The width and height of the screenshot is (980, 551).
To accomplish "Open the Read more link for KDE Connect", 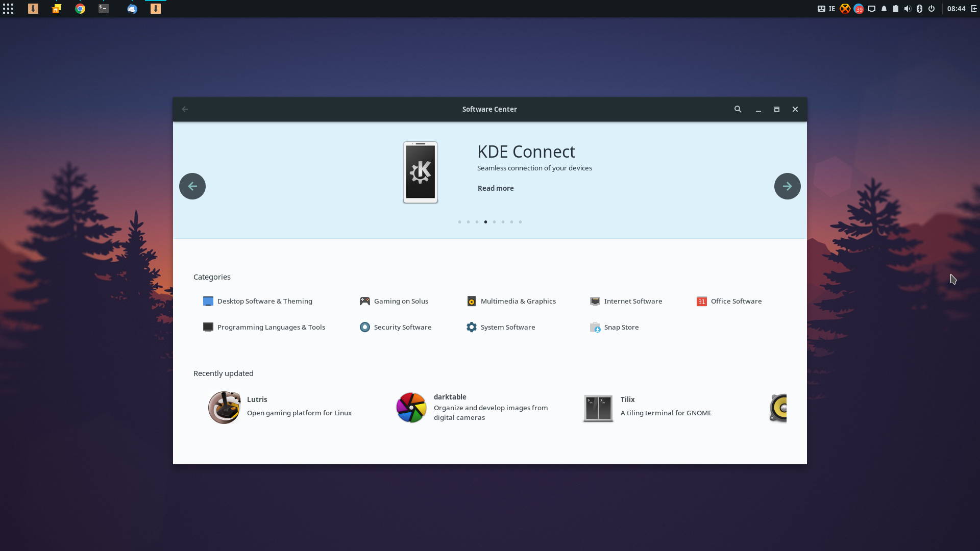I will click(496, 188).
